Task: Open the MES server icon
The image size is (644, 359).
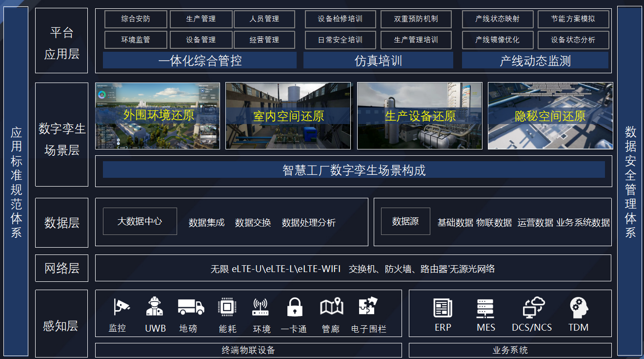Action: 485,308
